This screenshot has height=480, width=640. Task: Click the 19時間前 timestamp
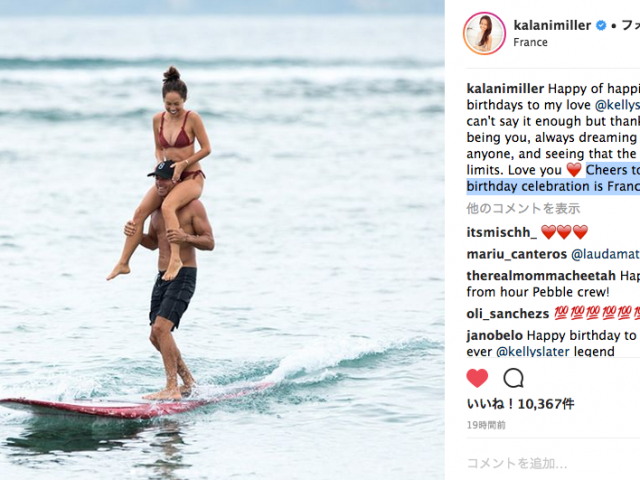coord(486,425)
